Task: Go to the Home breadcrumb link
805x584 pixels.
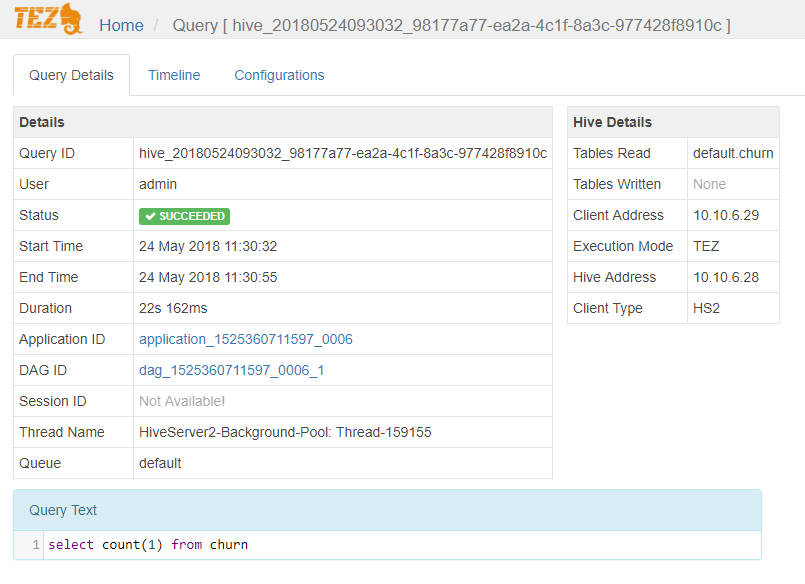Action: tap(121, 25)
